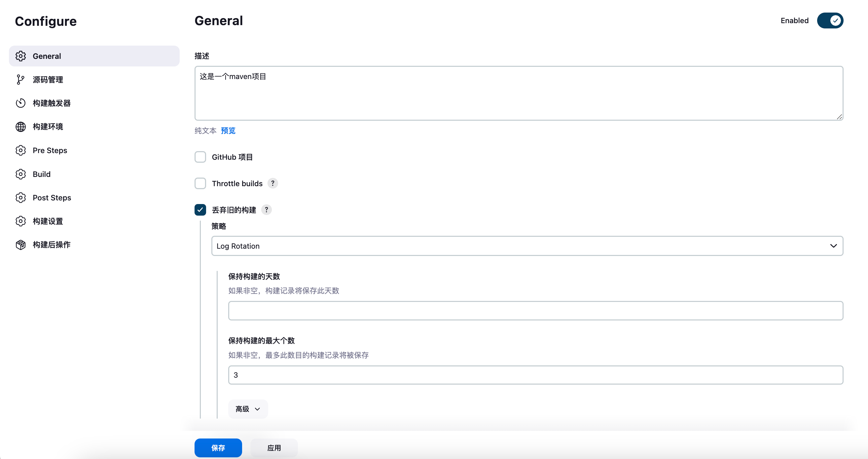Uncheck the 丢弃旧的构建 checkbox

200,210
